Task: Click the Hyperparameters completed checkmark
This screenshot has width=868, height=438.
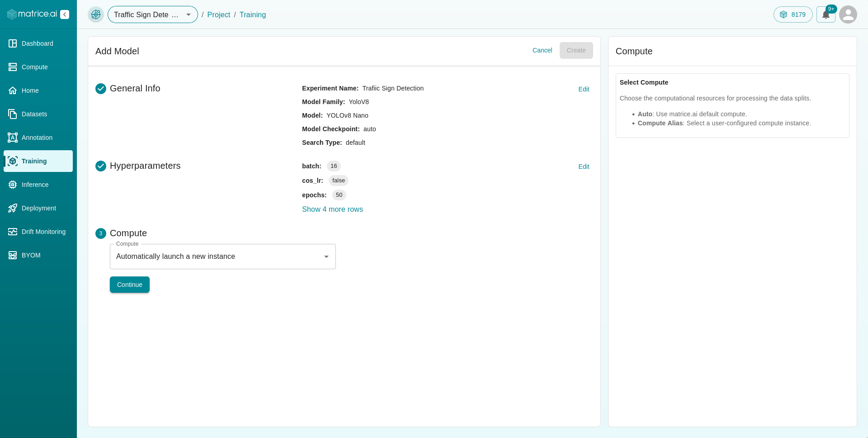Action: (101, 166)
